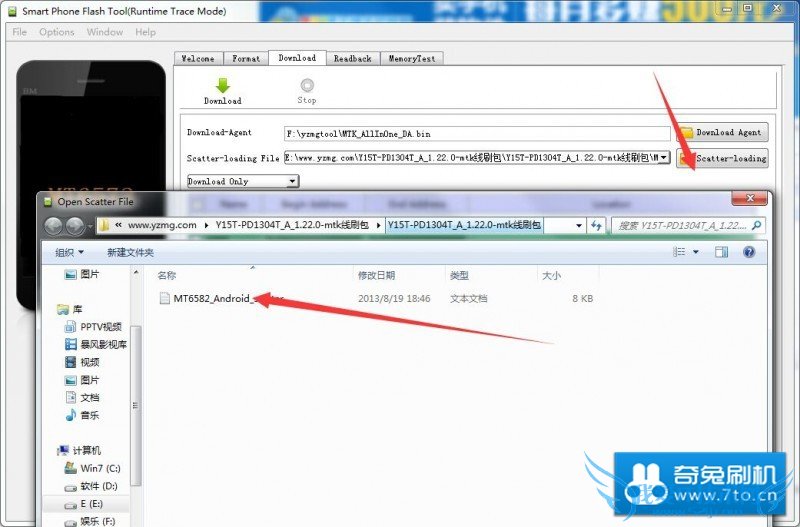800x527 pixels.
Task: Click the 新建文件夹 new folder button
Action: click(130, 253)
